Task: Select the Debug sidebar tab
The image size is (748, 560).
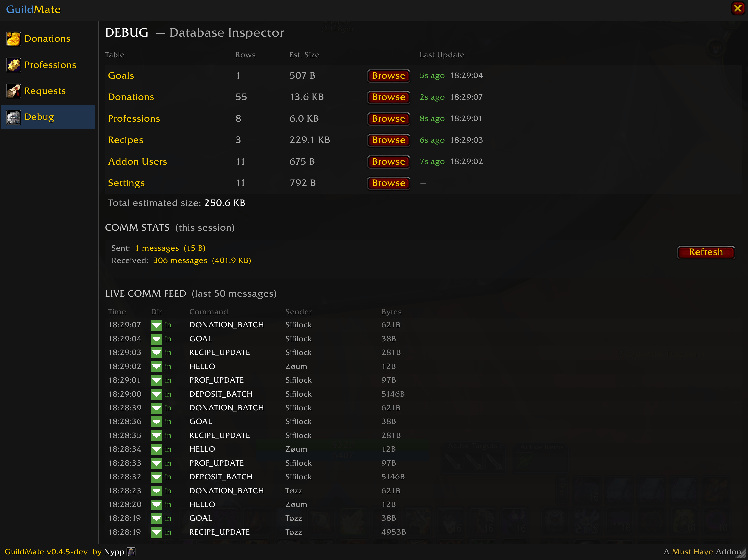Action: 48,117
